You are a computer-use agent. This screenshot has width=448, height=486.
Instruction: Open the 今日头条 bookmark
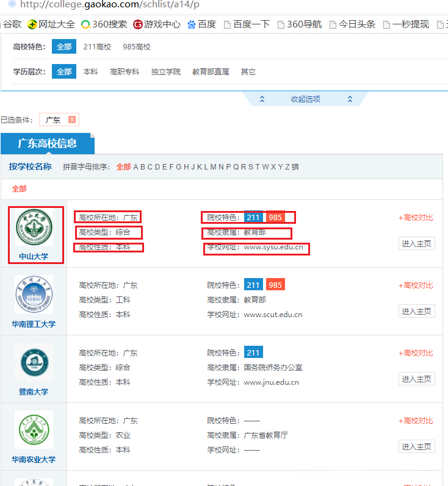click(x=352, y=24)
